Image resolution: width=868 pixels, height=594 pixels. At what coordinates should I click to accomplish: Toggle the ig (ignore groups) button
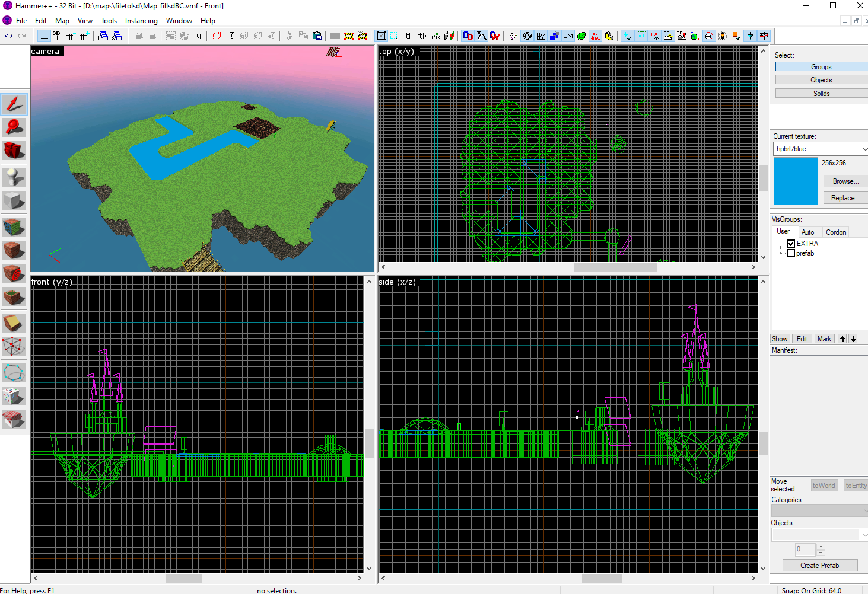coord(198,36)
